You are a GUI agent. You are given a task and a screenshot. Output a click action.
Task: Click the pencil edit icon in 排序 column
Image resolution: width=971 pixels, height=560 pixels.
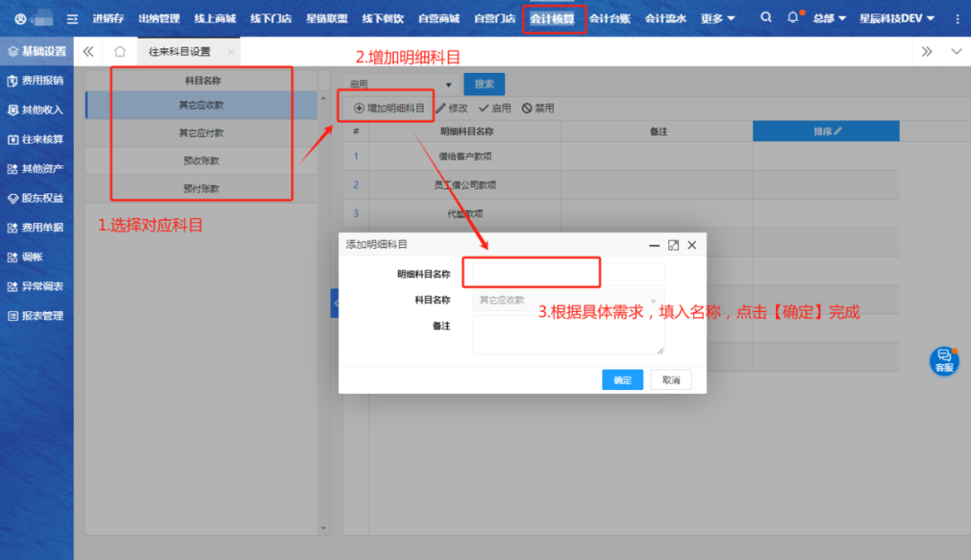(x=838, y=131)
